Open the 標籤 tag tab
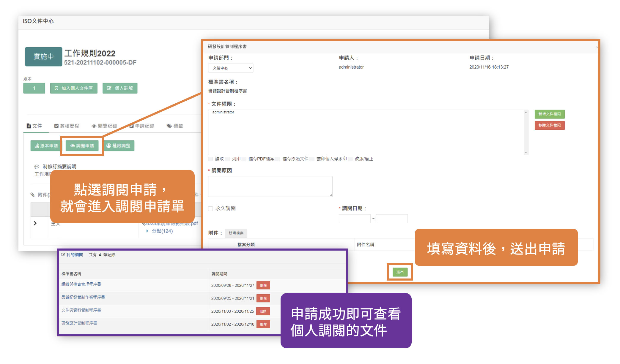Viewport: 620px width, 364px height. coord(175,126)
